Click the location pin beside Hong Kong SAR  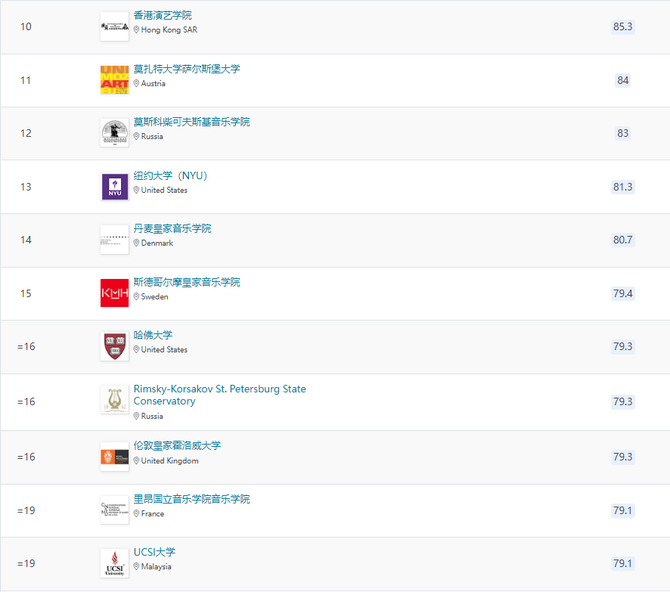pyautogui.click(x=136, y=29)
